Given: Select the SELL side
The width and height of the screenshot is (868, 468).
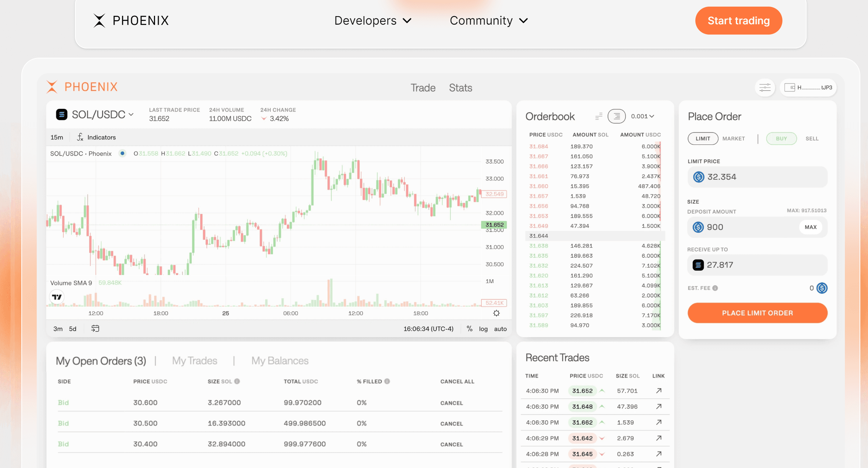Looking at the screenshot, I should (x=812, y=139).
